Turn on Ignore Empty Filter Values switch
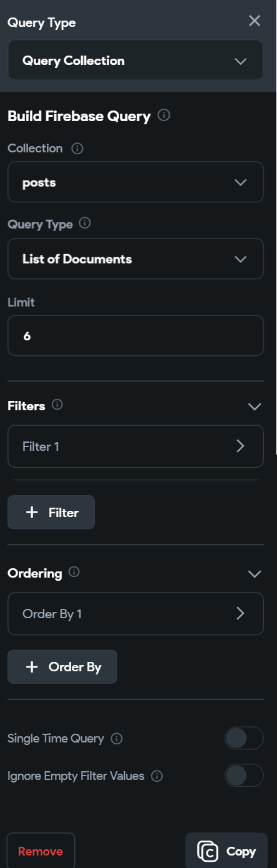This screenshot has height=868, width=277. point(244,776)
